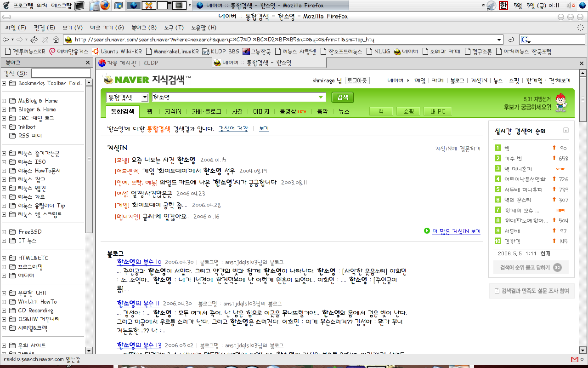Launch terminal from top panel
Screen dimensions: 588x368
(x=79, y=6)
